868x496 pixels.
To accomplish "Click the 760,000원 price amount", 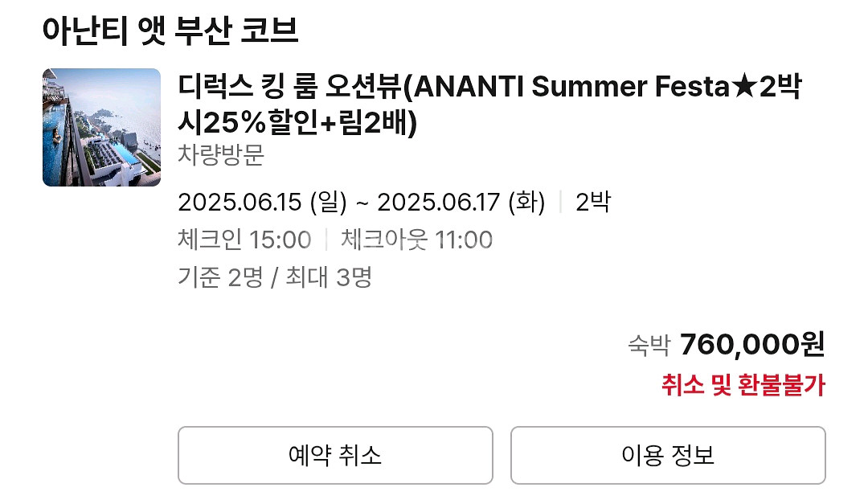I will (752, 344).
